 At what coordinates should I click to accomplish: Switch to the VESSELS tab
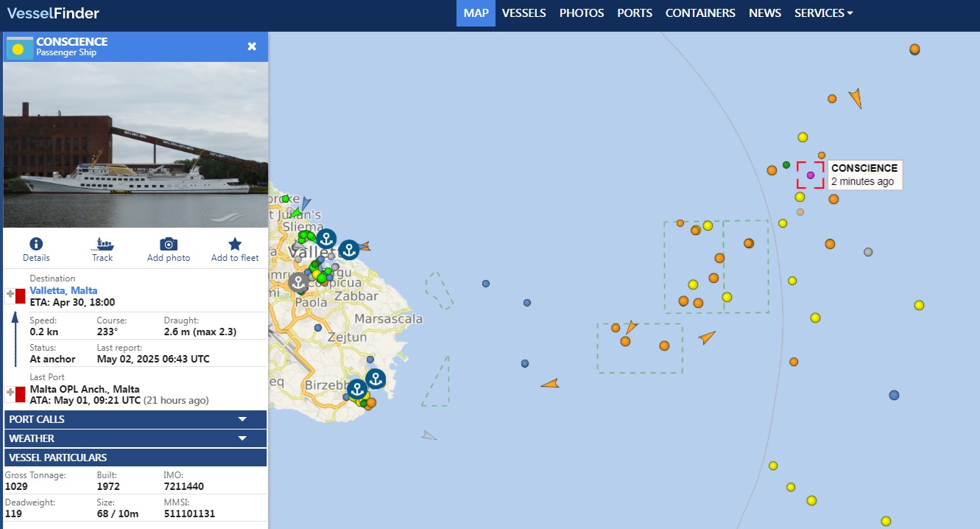point(524,13)
